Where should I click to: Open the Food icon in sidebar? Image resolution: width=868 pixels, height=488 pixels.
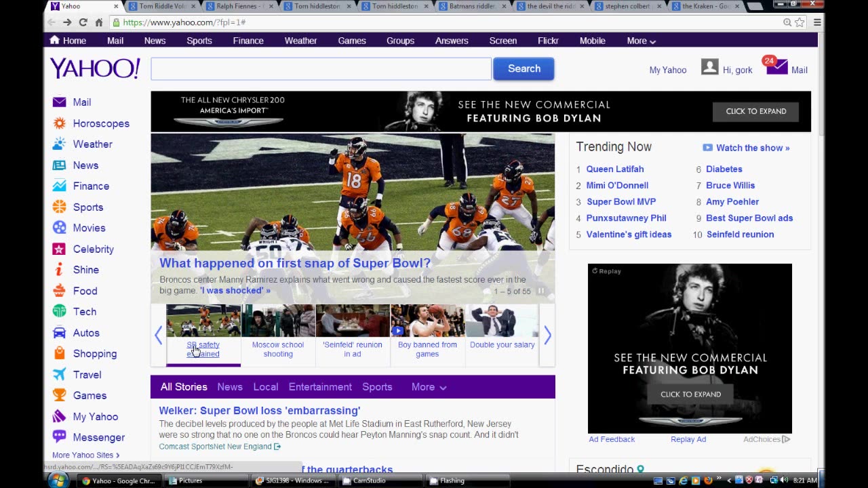pyautogui.click(x=59, y=291)
